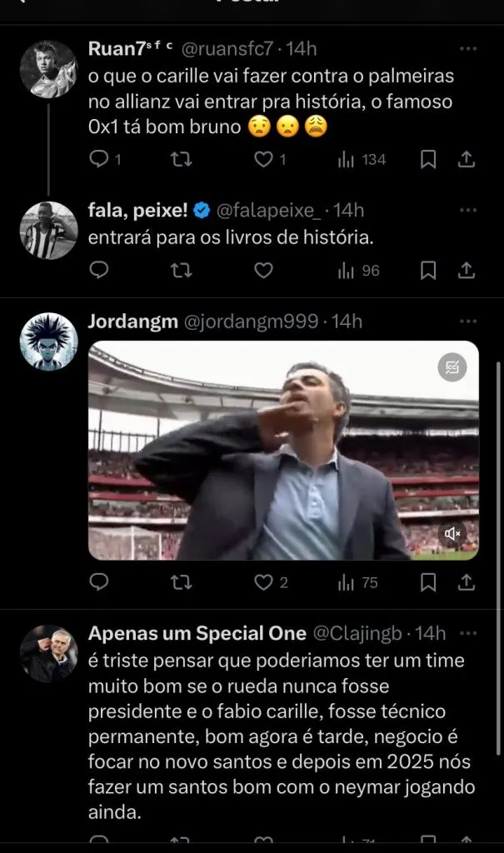Open Apenas um Special One's profile name

pyautogui.click(x=197, y=633)
